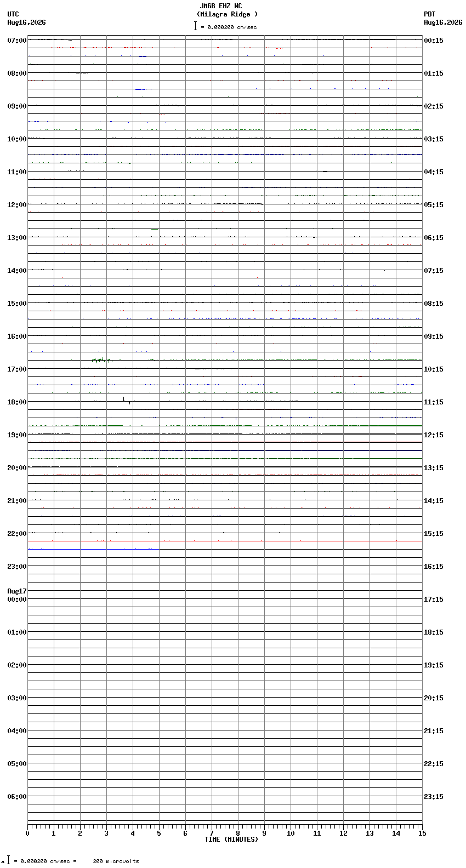The image size is (466, 868).
Task: Click the 17:00 UTC time label
Action: click(x=17, y=369)
